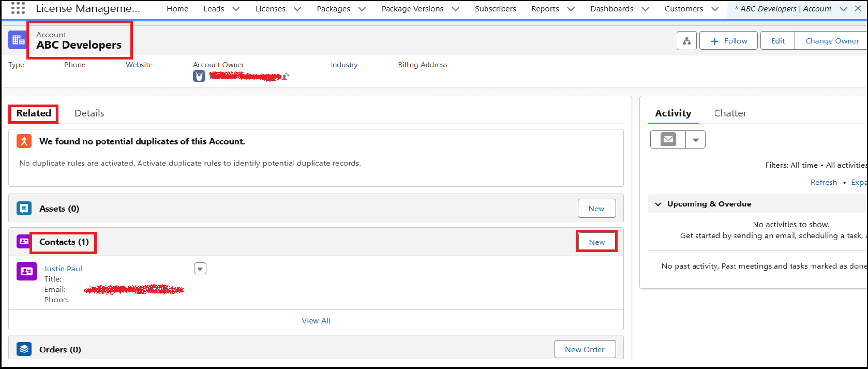Open the Packages tab dropdown chevron
Image resolution: width=868 pixels, height=369 pixels.
point(362,9)
